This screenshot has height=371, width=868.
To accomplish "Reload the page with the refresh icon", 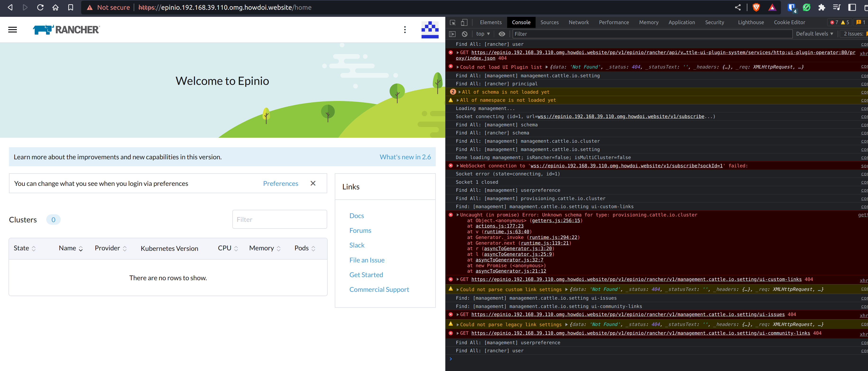I will point(40,7).
